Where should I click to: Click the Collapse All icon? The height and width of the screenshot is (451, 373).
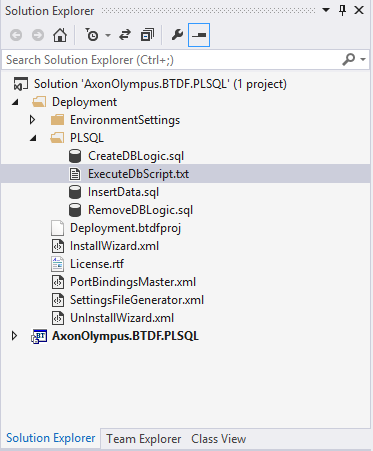tap(147, 35)
